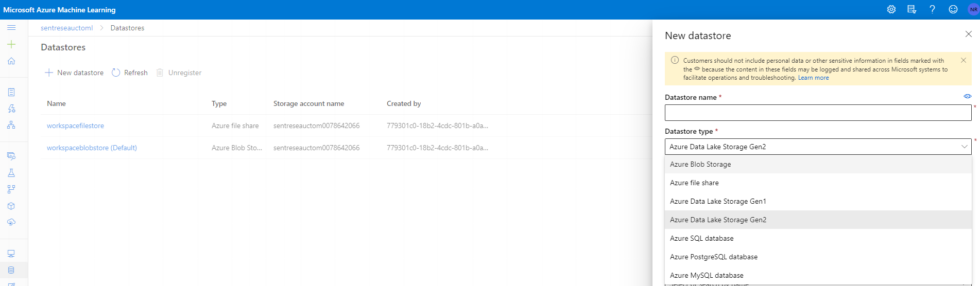Open Datasets icon in sidebar
The width and height of the screenshot is (980, 286).
point(11,156)
